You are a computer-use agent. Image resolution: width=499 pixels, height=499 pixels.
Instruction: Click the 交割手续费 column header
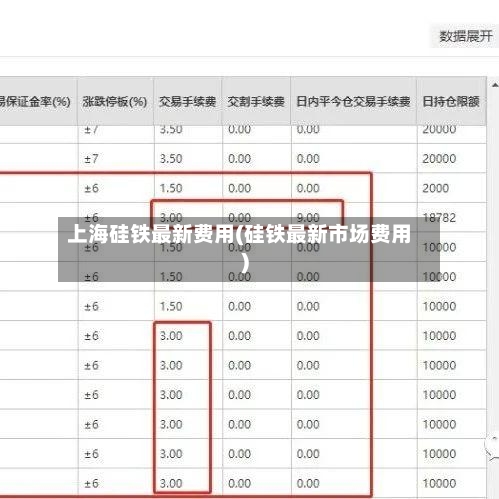point(256,101)
